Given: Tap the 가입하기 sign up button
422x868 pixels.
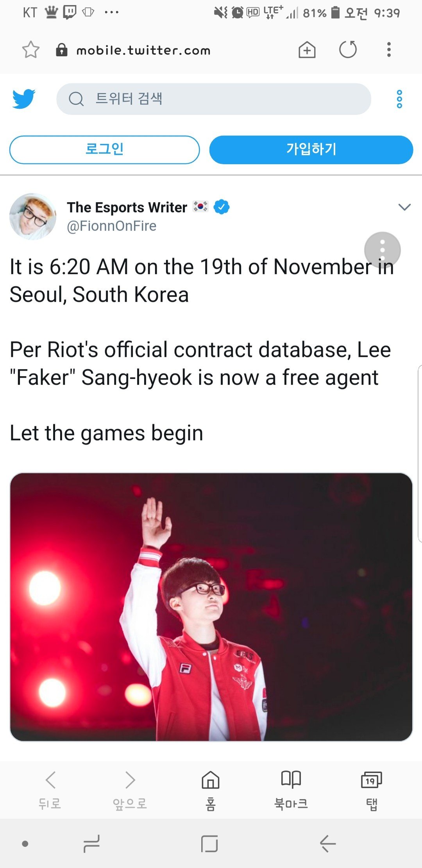Looking at the screenshot, I should [311, 149].
